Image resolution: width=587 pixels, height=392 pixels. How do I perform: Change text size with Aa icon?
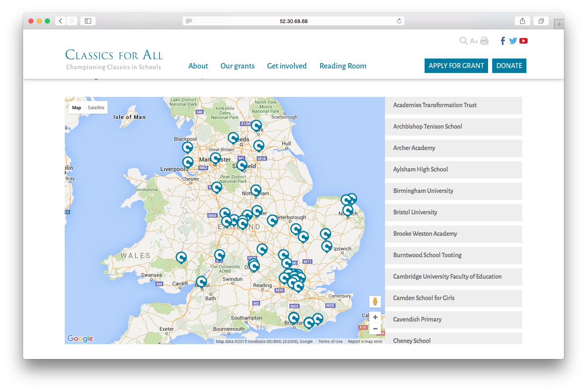pyautogui.click(x=474, y=41)
